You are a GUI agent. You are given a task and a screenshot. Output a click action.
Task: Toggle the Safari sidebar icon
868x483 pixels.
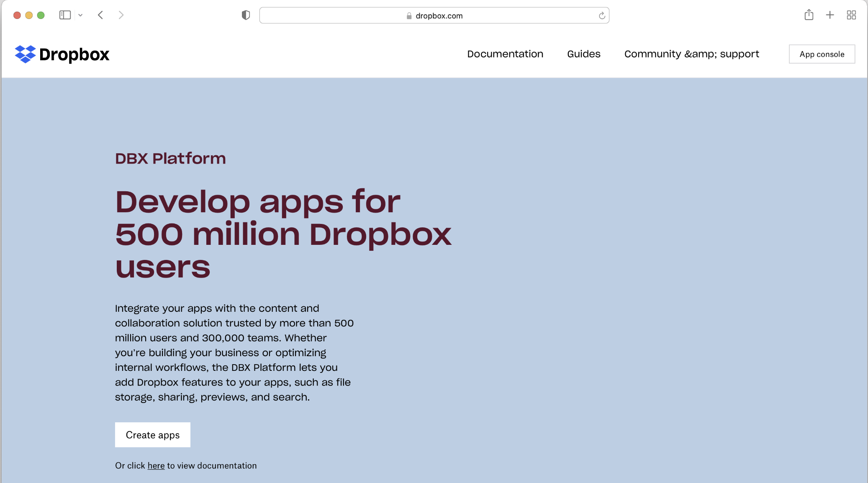(65, 15)
